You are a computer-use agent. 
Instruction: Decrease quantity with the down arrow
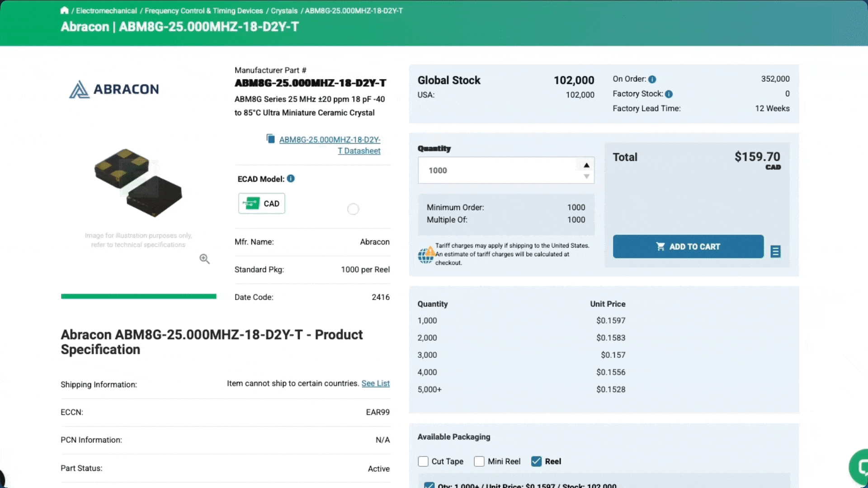click(x=586, y=176)
